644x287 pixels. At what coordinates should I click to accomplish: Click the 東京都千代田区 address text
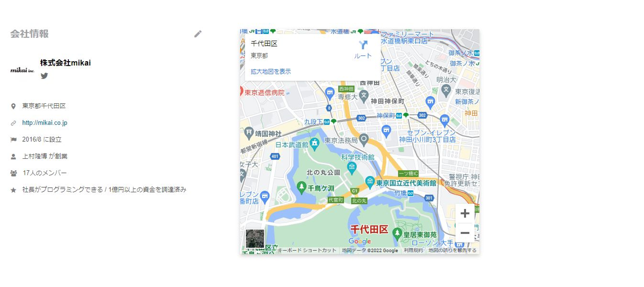(44, 106)
